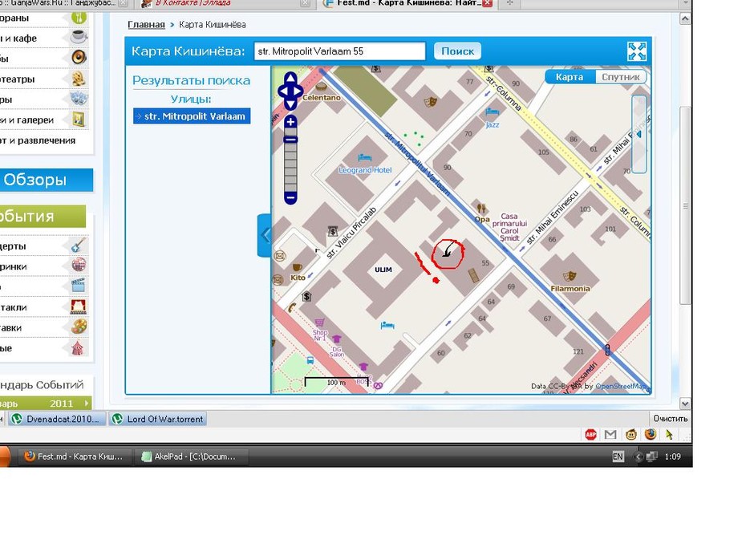This screenshot has width=746, height=560.
Task: Click the page scrollbar up arrow
Action: [685, 19]
